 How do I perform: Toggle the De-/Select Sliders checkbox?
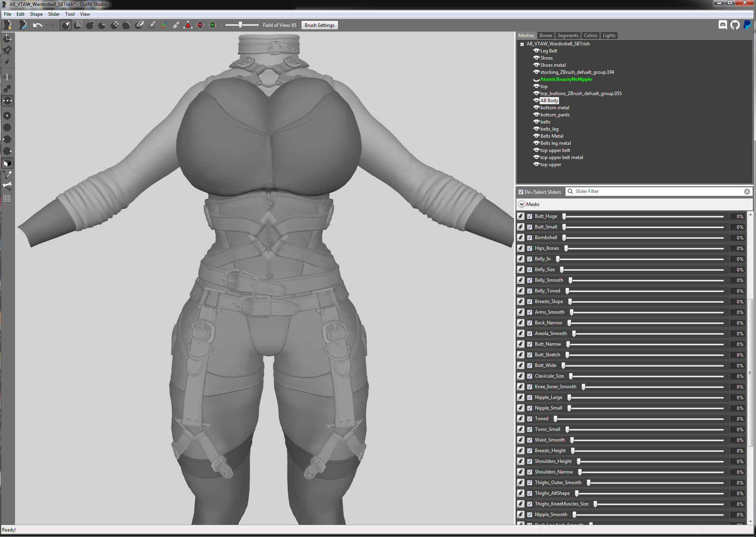click(x=521, y=192)
